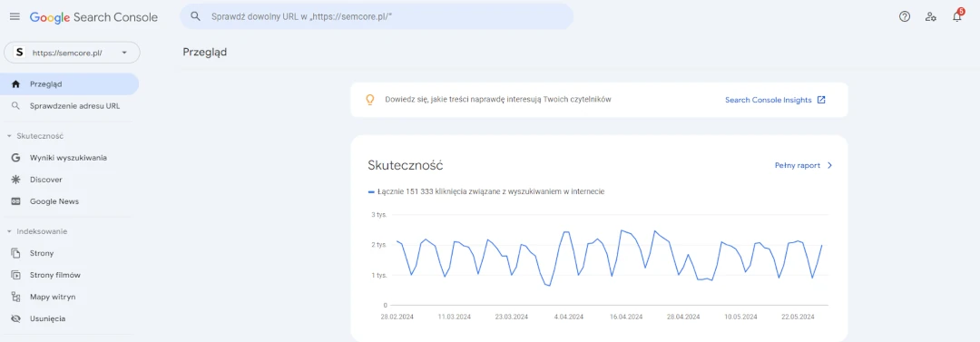Click the S property favicon
This screenshot has width=980, height=342.
coord(19,54)
